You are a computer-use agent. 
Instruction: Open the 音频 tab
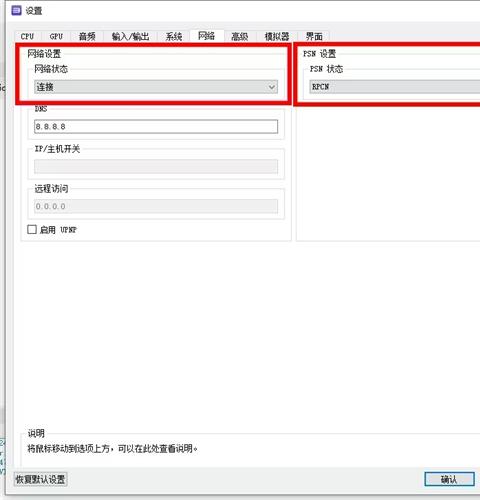pos(87,36)
